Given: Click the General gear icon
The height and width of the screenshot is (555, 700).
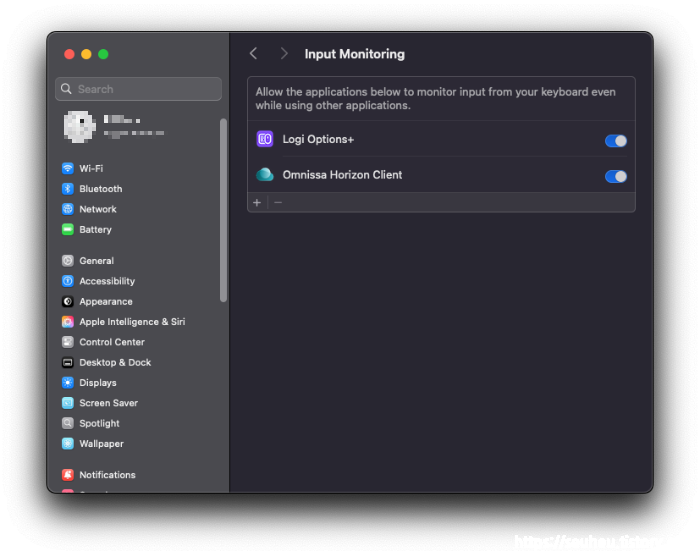Looking at the screenshot, I should [67, 261].
